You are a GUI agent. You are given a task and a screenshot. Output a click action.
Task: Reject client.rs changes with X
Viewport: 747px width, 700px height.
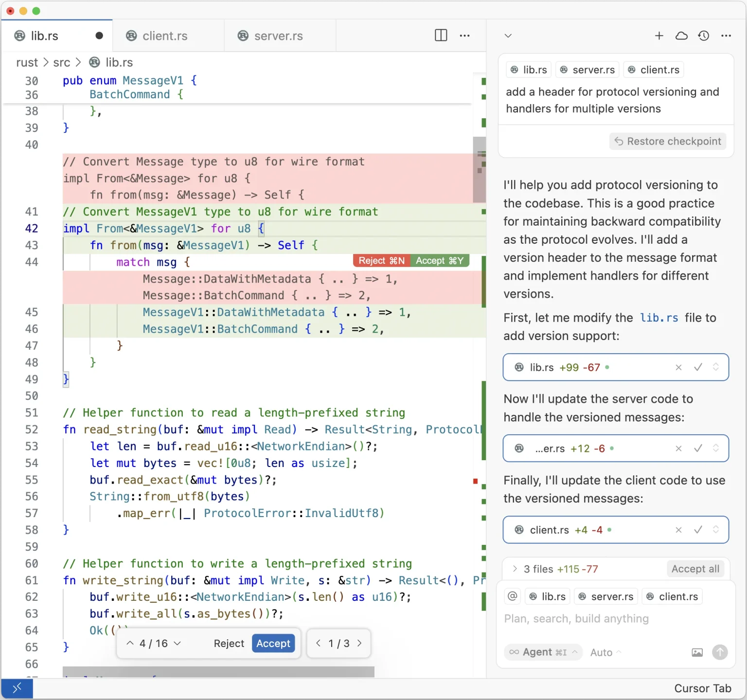click(678, 530)
